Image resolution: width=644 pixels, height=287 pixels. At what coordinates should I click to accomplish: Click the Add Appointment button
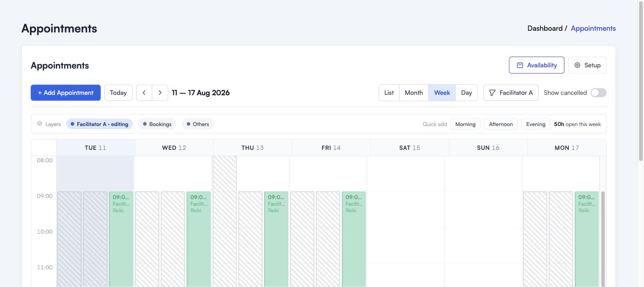(66, 93)
